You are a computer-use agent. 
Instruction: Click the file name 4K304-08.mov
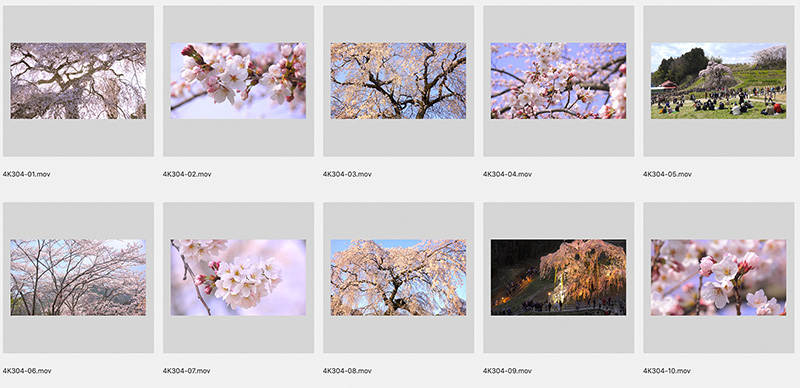point(347,371)
